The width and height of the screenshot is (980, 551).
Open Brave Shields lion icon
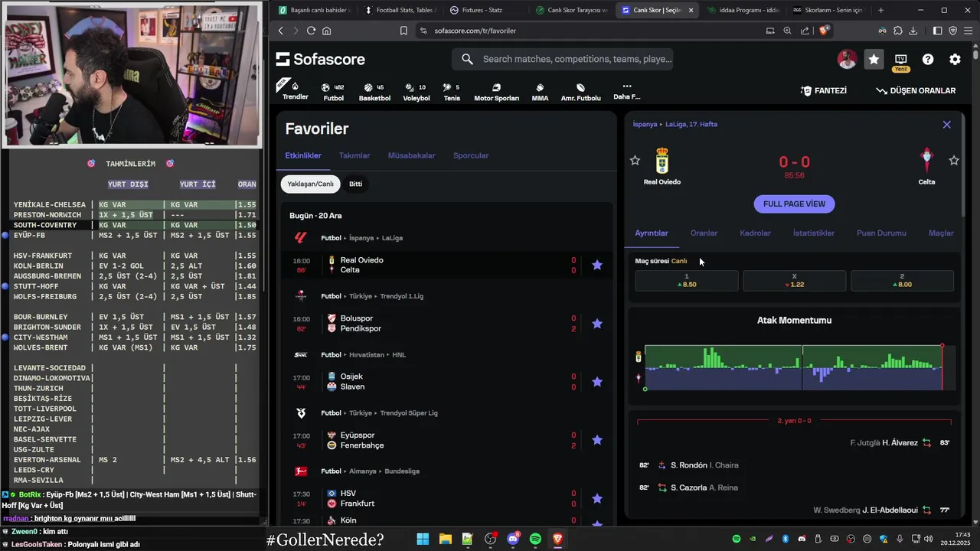pyautogui.click(x=824, y=31)
